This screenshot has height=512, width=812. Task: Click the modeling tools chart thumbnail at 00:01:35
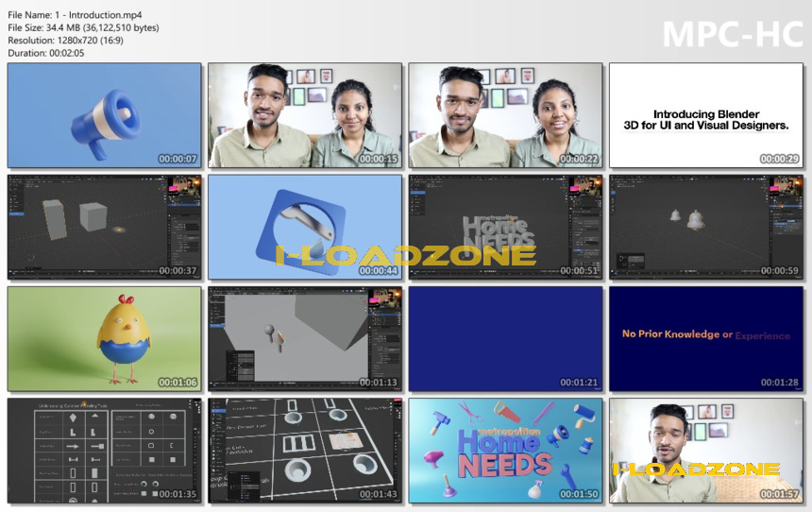click(x=105, y=451)
